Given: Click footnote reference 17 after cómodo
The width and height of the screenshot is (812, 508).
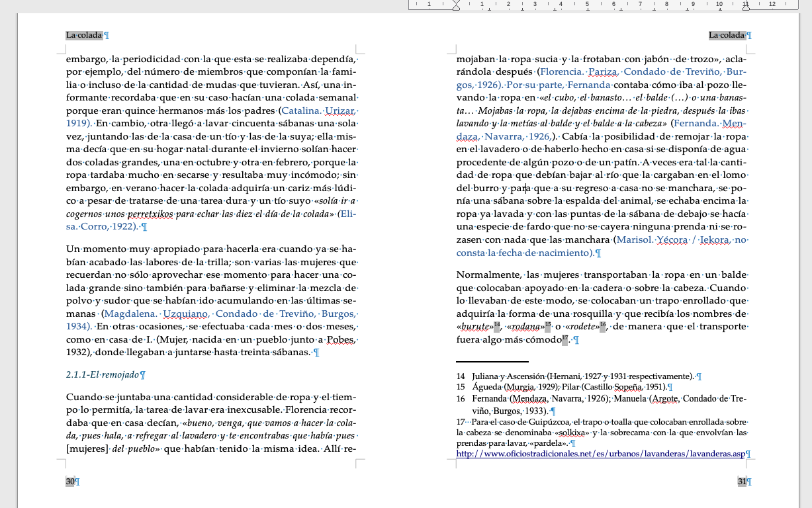Looking at the screenshot, I should (x=564, y=340).
